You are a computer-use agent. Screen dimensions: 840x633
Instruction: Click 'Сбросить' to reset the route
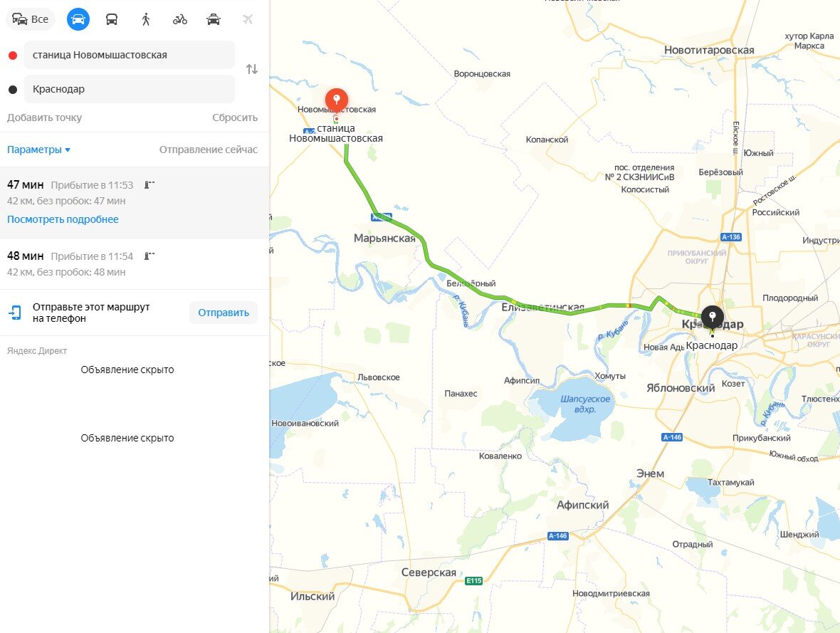click(x=235, y=117)
